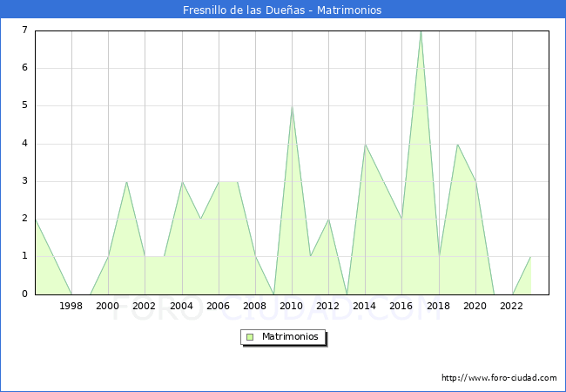
Task: Click the 0 y-axis label
Action: point(24,294)
